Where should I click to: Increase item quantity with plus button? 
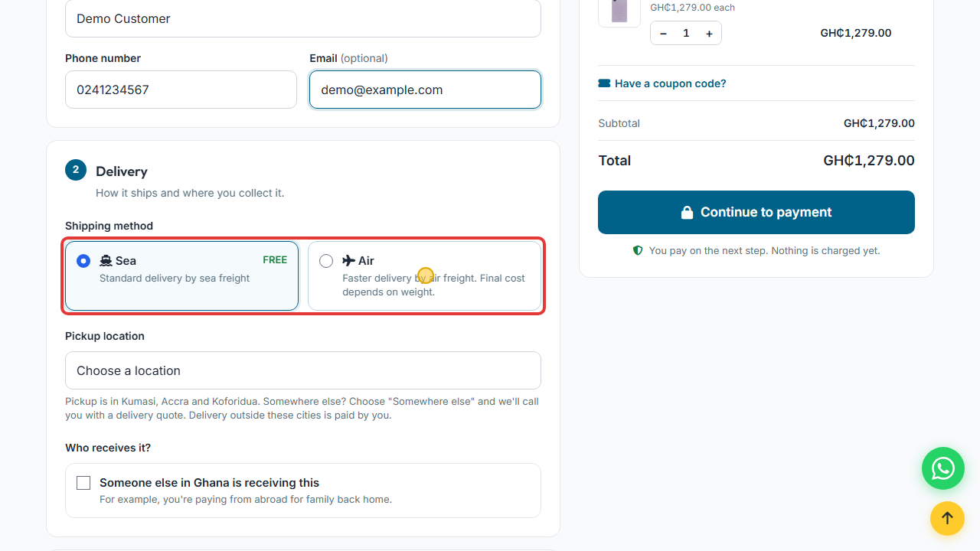(709, 34)
